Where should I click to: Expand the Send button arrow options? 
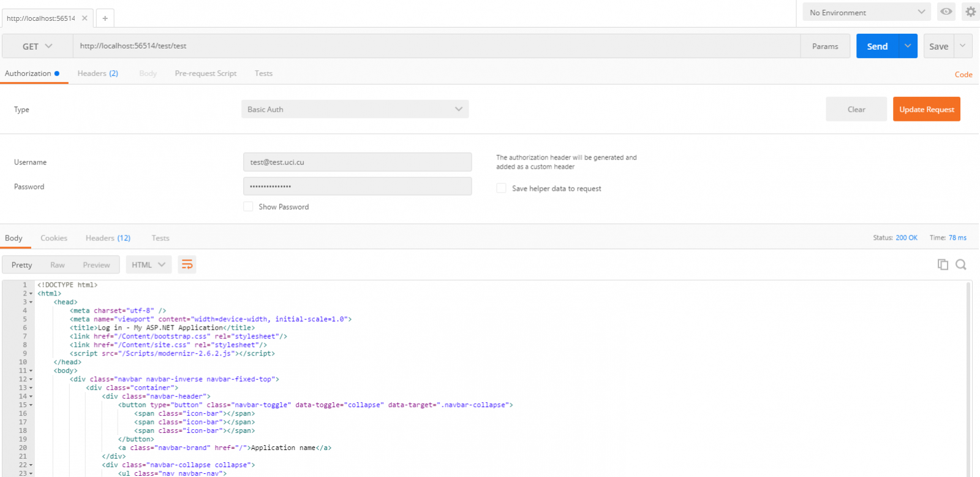(908, 46)
